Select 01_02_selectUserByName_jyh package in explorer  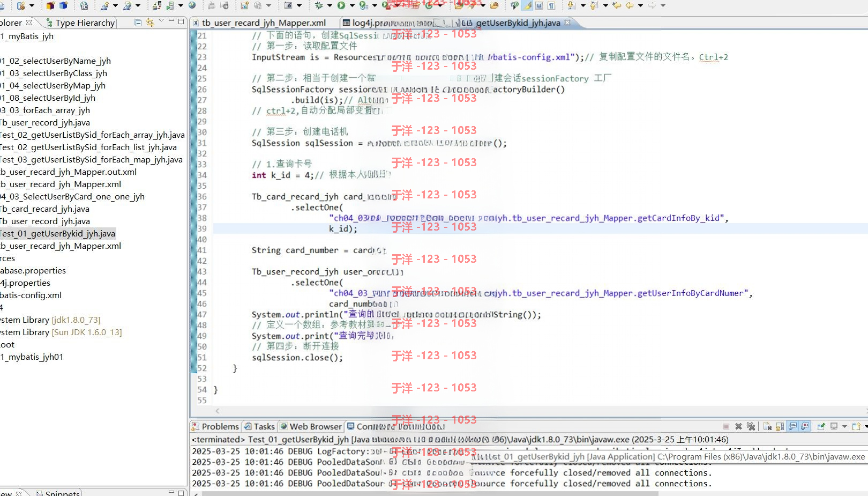(x=55, y=61)
